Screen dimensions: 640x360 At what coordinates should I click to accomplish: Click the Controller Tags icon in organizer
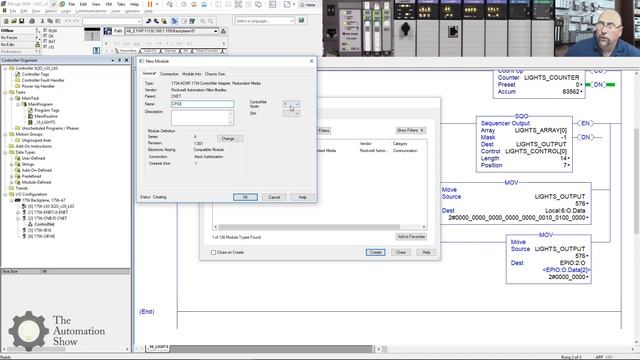(x=18, y=74)
